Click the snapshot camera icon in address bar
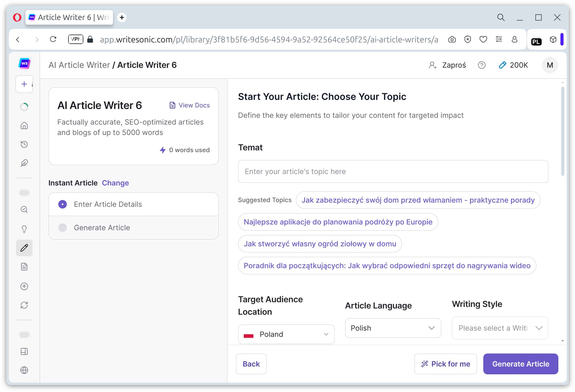This screenshot has width=575, height=392. pos(452,40)
